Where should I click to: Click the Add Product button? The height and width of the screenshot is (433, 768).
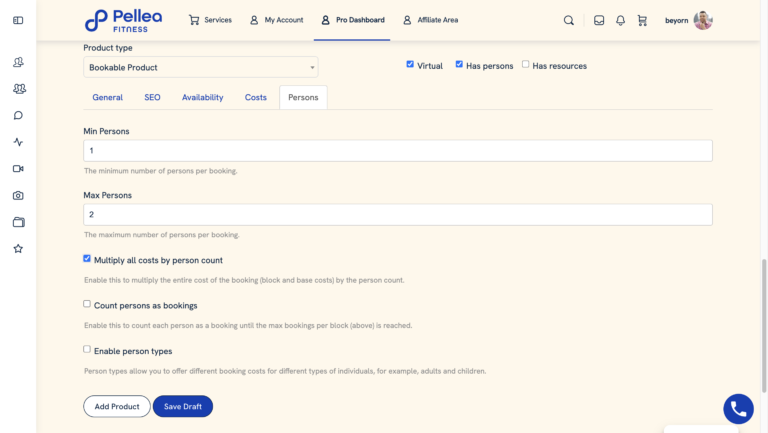[117, 407]
